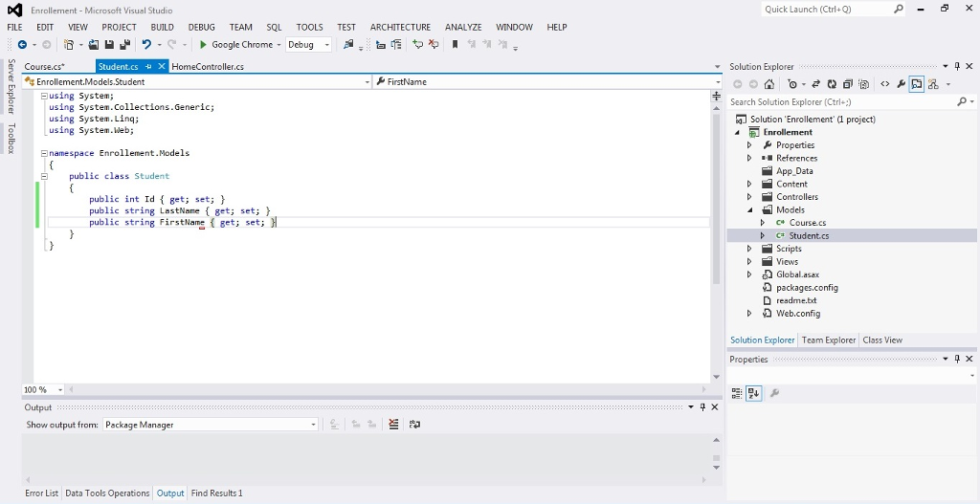Click the Undo arrow in the toolbar
Screen dimensions: 980x504
point(146,45)
